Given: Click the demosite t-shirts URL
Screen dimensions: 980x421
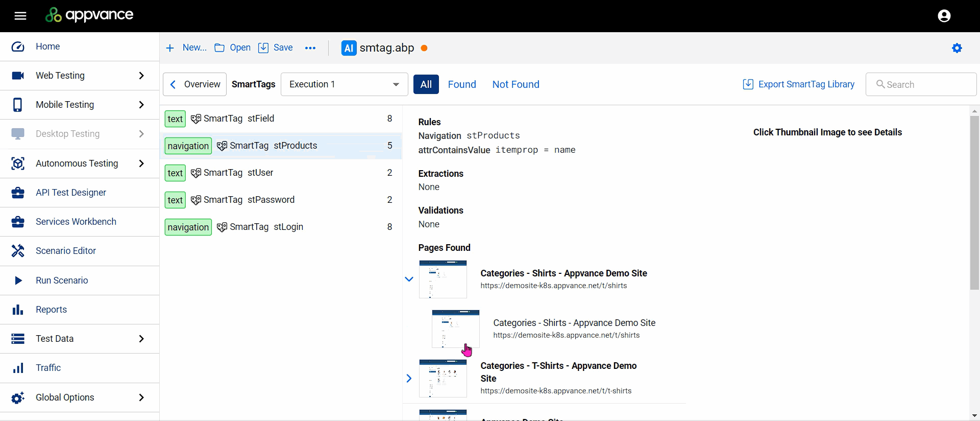Looking at the screenshot, I should (x=556, y=391).
